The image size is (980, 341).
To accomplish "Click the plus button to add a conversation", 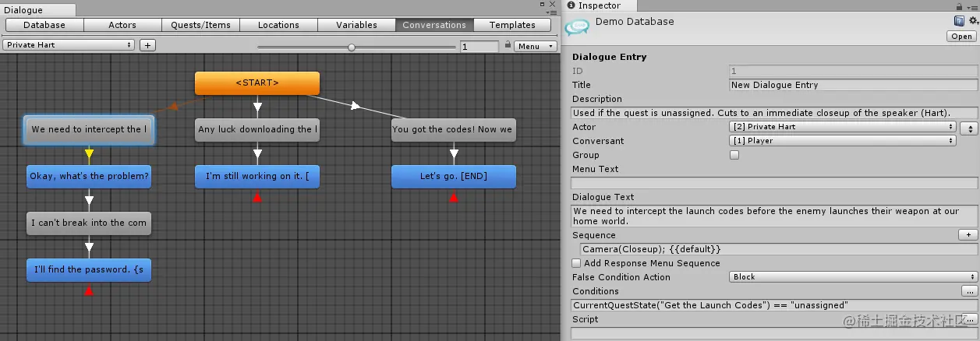I will [147, 45].
